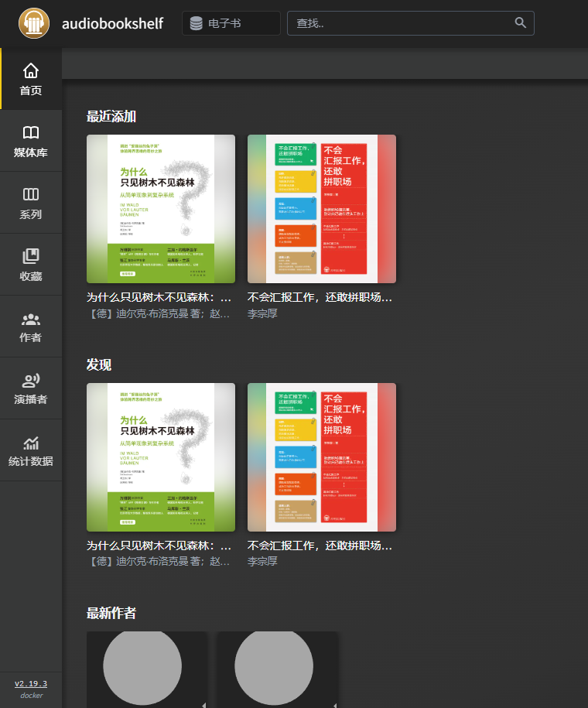Viewport: 588px width, 708px height.
Task: Click the magnifying glass search icon
Action: click(520, 22)
